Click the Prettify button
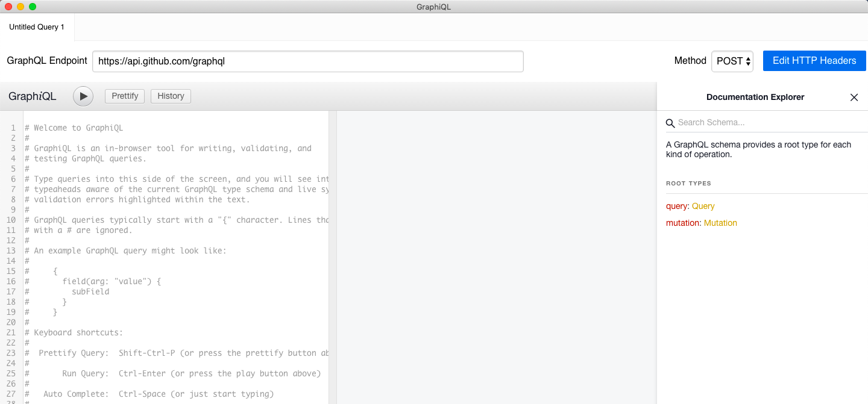The width and height of the screenshot is (868, 404). tap(125, 96)
